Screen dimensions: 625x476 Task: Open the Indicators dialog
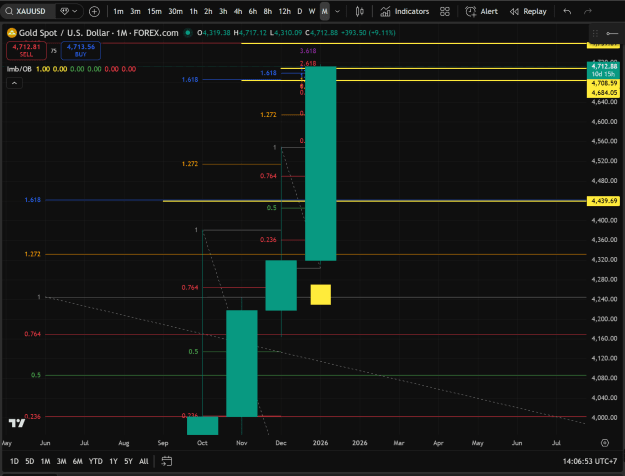(x=405, y=12)
